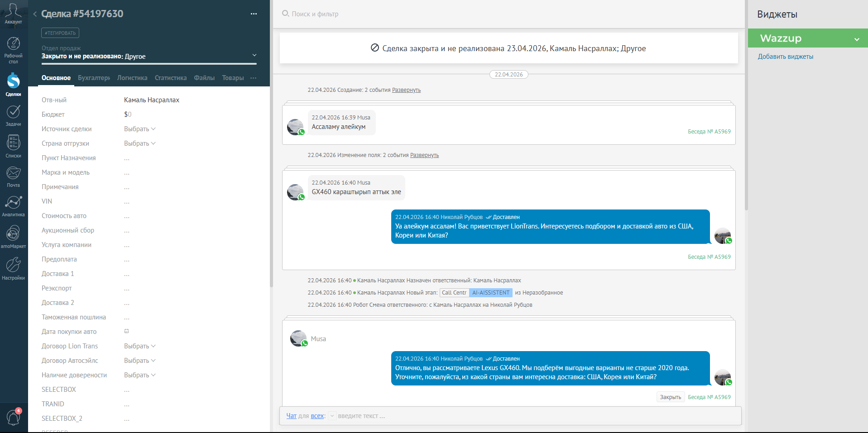Screen dimensions: 868x433
Task: Show more tabs via ellipsis after Товары
Action: click(x=254, y=78)
